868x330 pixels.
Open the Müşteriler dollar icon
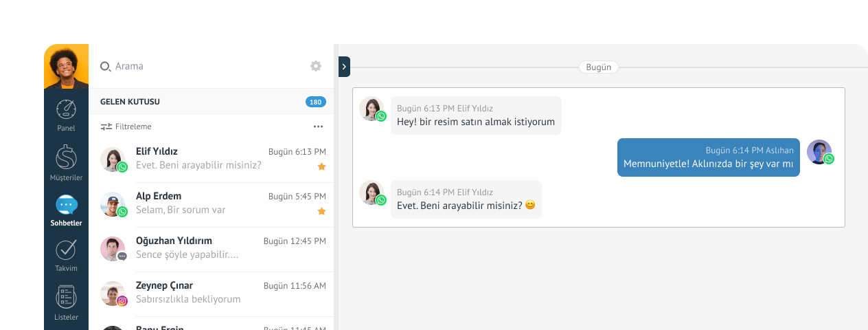tap(66, 157)
